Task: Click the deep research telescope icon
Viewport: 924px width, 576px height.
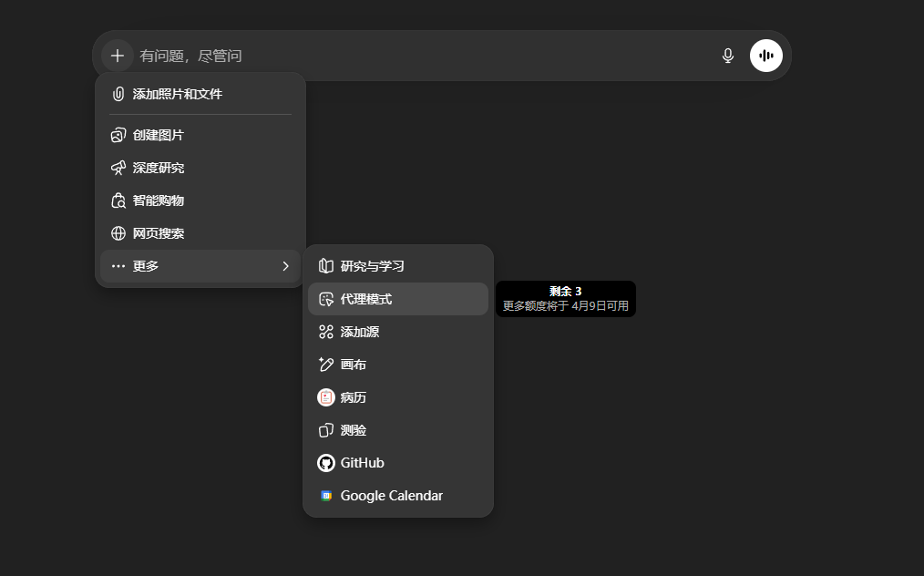Action: 118,168
